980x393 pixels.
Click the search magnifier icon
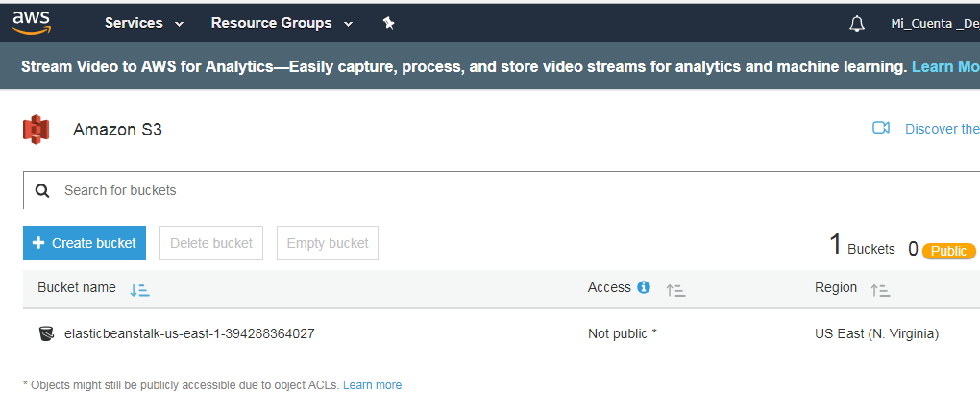pyautogui.click(x=42, y=190)
